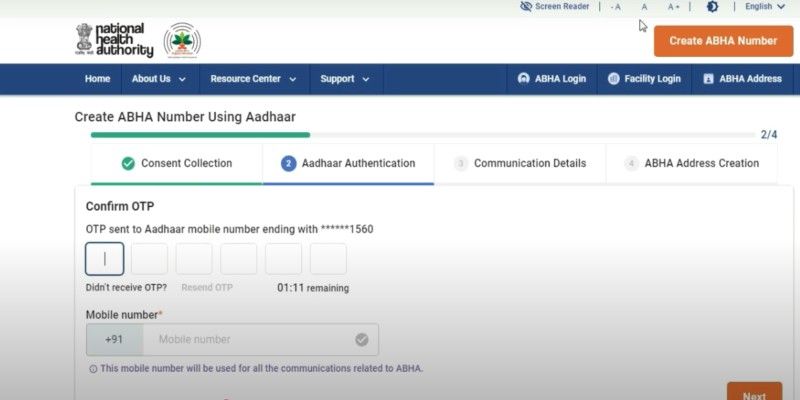Image resolution: width=800 pixels, height=400 pixels.
Task: Click the Create ABHA Number Using Aadhaar heading
Action: [185, 117]
